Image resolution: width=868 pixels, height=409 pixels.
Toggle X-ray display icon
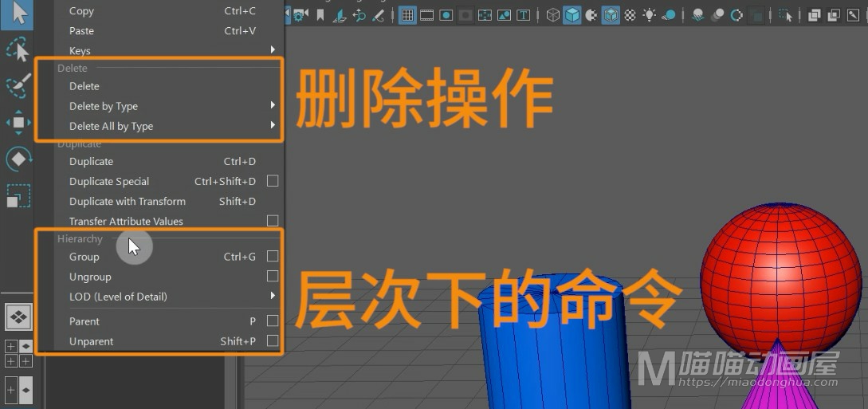click(x=814, y=15)
